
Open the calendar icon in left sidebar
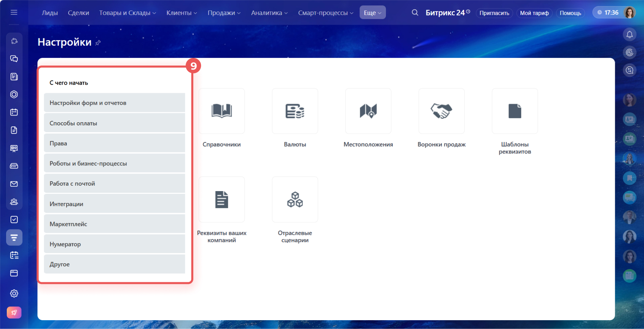pyautogui.click(x=14, y=112)
